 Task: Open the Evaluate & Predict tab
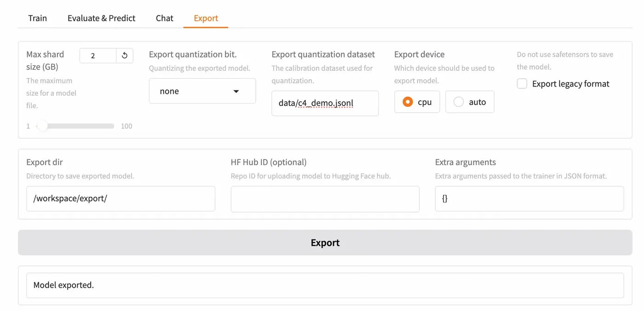tap(101, 18)
